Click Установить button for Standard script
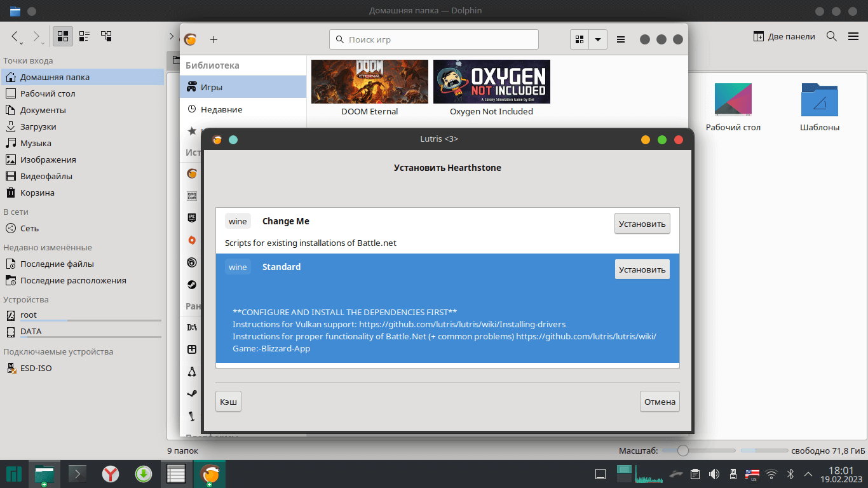The width and height of the screenshot is (868, 488). point(642,269)
